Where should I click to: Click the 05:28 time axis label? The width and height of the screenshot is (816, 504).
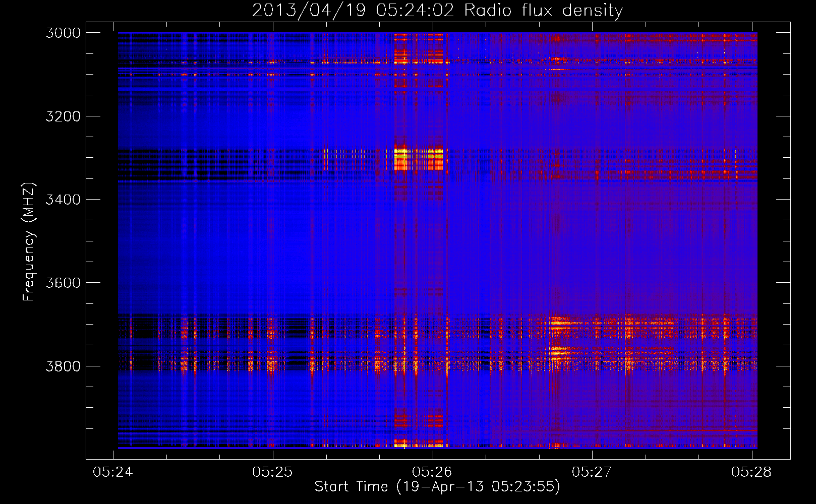coord(751,472)
